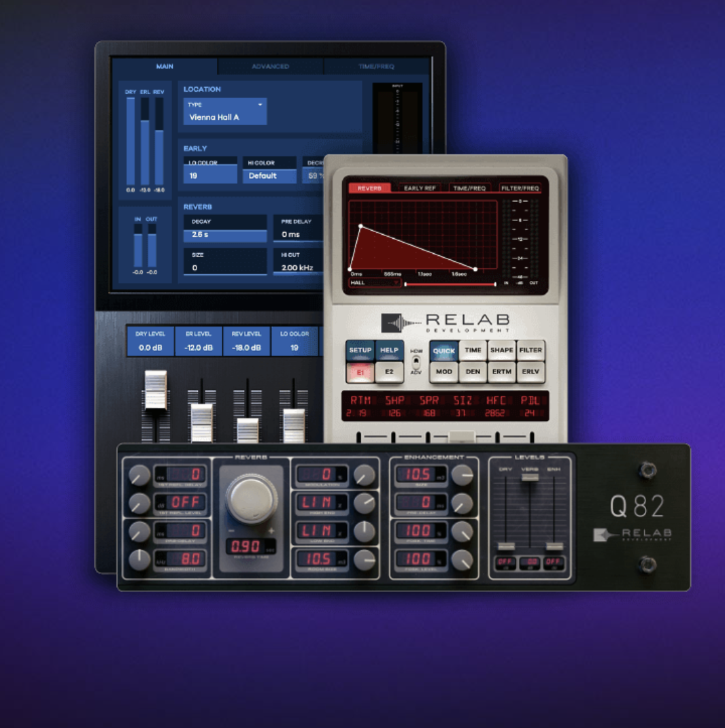Click the Rev Level hardware fader cap

pyautogui.click(x=248, y=429)
